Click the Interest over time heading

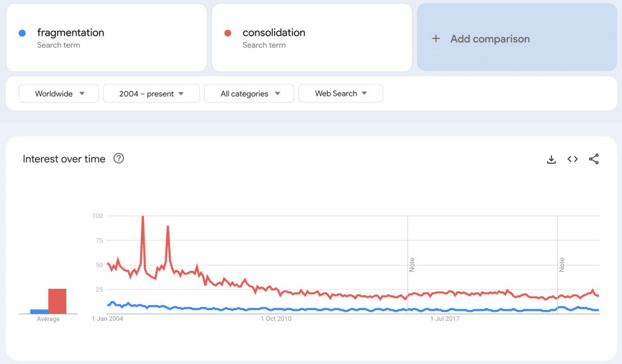click(64, 158)
